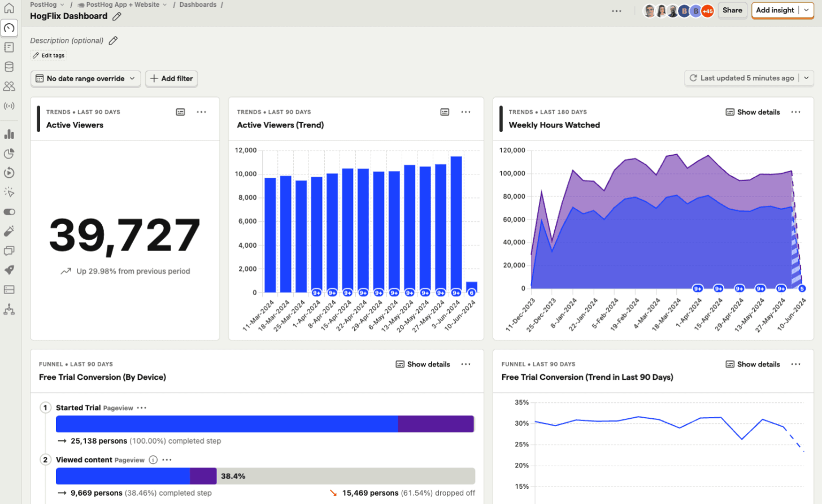The height and width of the screenshot is (504, 822).
Task: Open Session replay play icon
Action: (9, 173)
